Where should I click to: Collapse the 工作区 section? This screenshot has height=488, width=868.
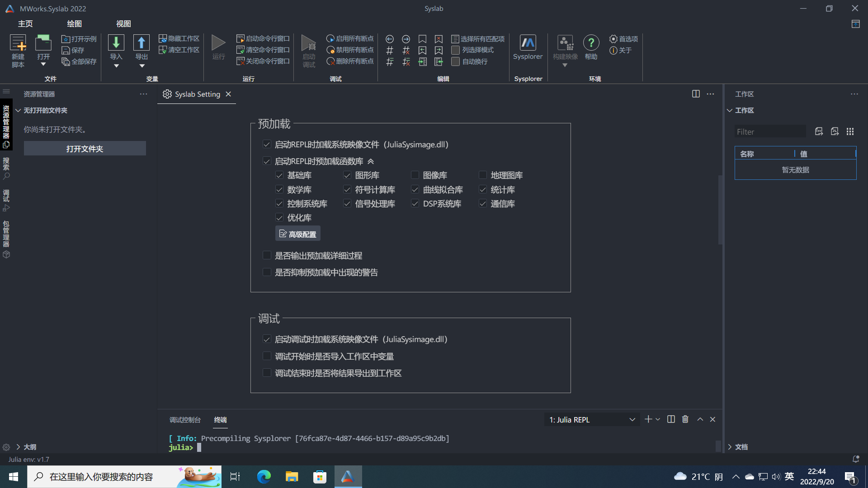coord(730,110)
